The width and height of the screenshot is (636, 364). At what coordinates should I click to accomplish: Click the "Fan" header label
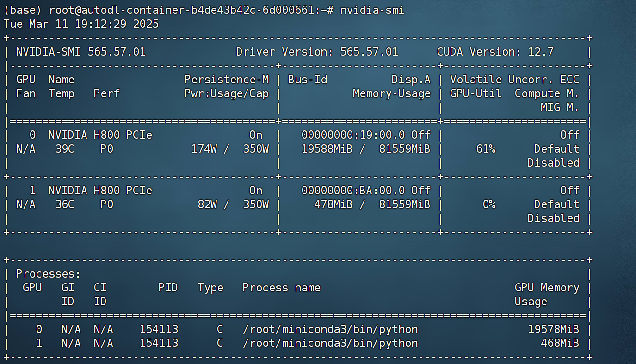click(26, 93)
